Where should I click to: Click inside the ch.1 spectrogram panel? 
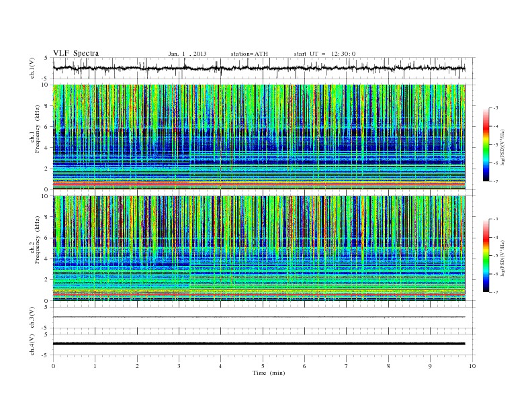point(259,137)
